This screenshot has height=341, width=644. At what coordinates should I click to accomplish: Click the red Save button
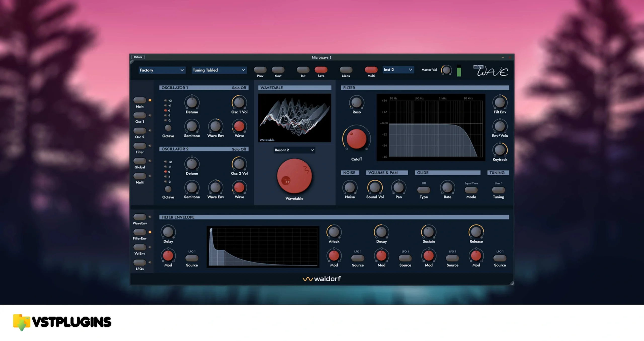[x=321, y=70]
